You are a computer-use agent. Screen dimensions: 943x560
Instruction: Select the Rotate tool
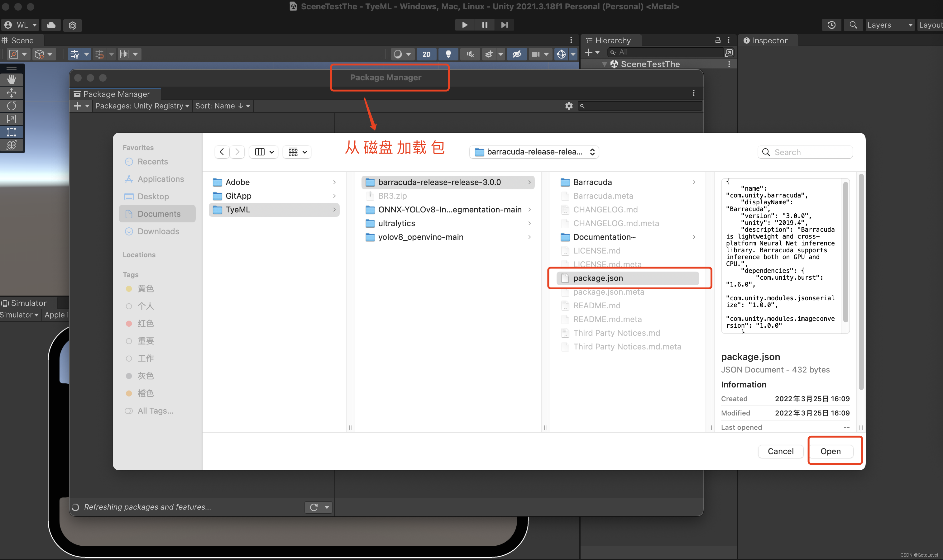[x=12, y=106]
